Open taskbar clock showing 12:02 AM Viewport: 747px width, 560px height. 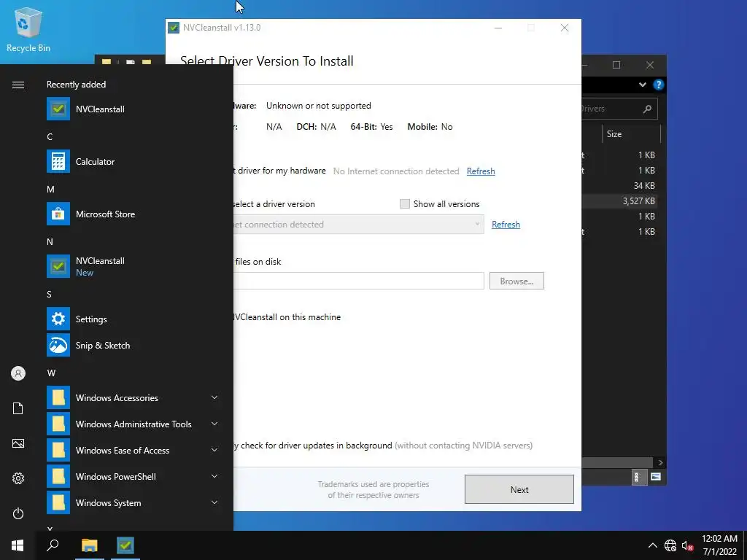[x=719, y=545]
